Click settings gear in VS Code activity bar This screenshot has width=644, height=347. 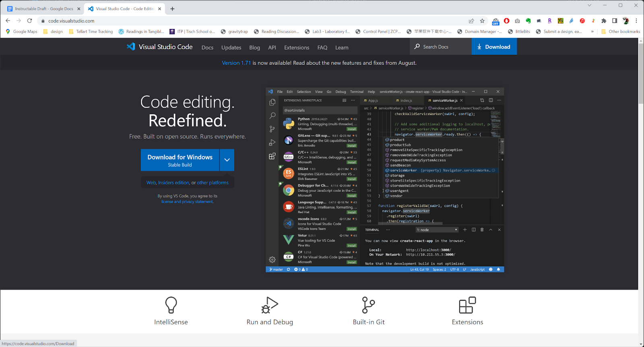pyautogui.click(x=272, y=260)
